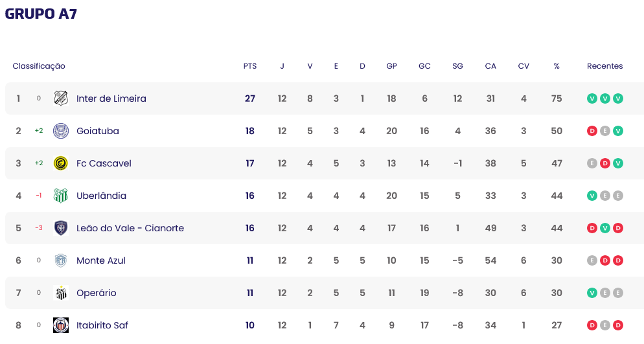Open the Fc Cascavel yellow crest
The width and height of the screenshot is (644, 344).
point(61,163)
